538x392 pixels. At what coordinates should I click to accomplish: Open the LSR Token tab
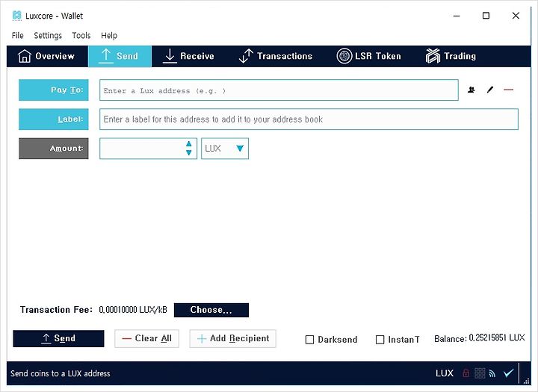(369, 56)
